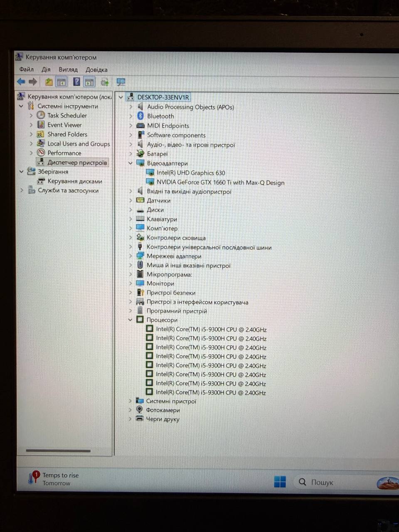Screen dimensions: 399x532
Task: Click the Forward arrow in the toolbar
Action: [x=33, y=81]
